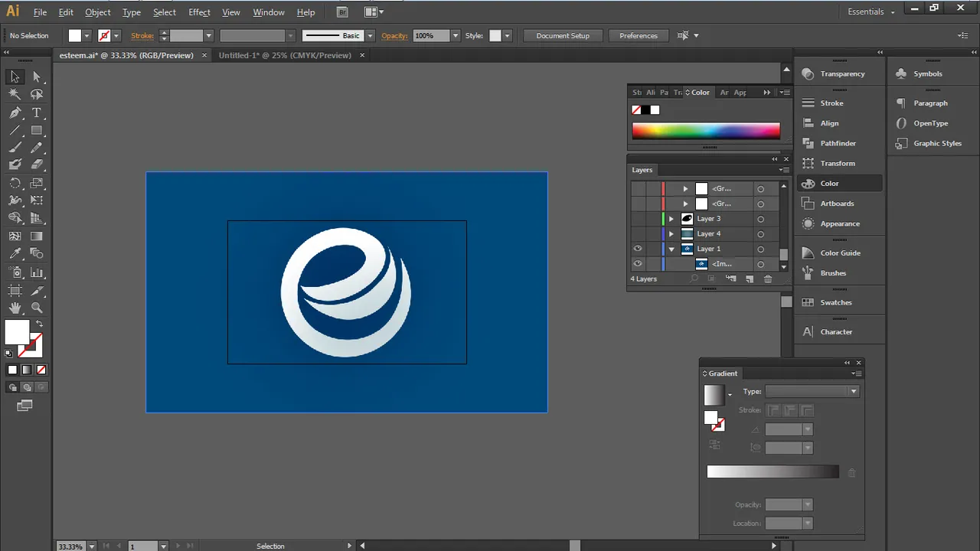Select the Pen tool
The height and width of the screenshot is (551, 980).
(15, 112)
